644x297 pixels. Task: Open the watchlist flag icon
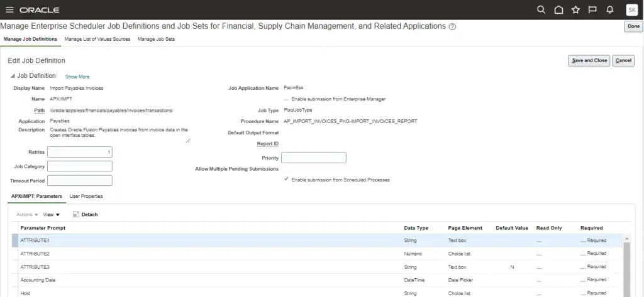tap(592, 9)
